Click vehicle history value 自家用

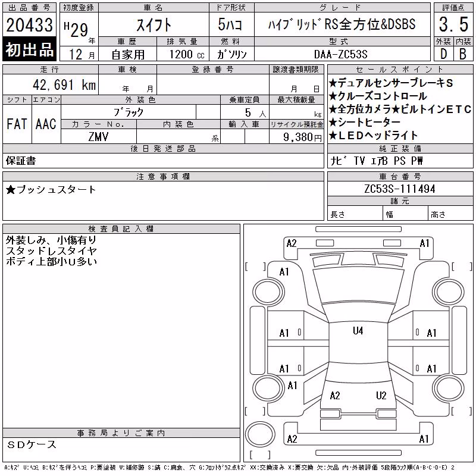[128, 55]
